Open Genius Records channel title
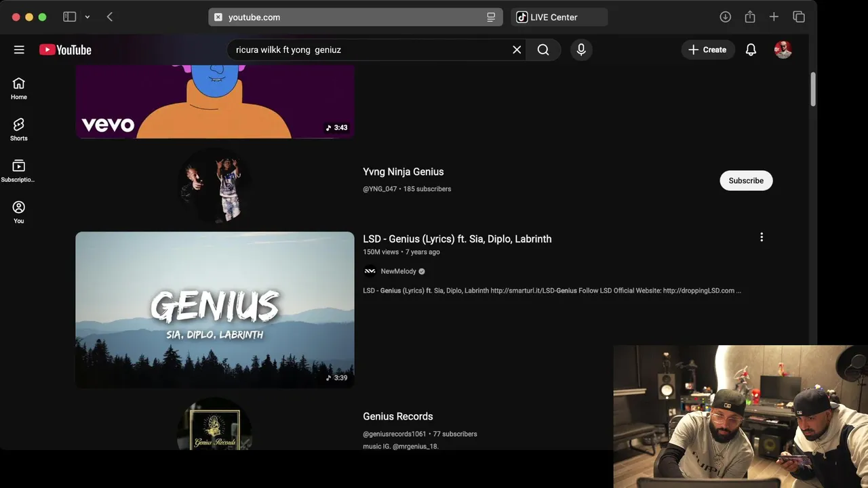The image size is (868, 488). click(397, 416)
